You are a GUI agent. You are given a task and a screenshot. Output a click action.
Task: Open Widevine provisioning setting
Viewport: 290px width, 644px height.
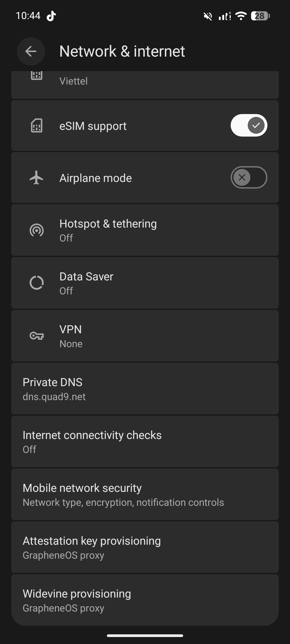(x=145, y=600)
